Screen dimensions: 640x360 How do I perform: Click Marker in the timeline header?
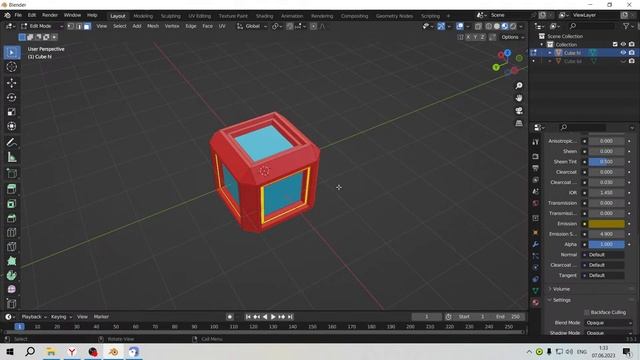click(101, 317)
